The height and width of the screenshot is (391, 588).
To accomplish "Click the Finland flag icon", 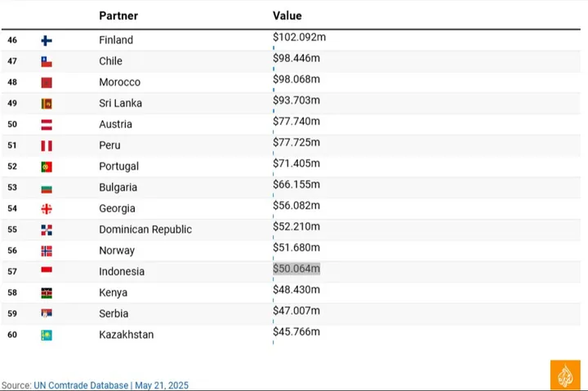I will 47,40.
